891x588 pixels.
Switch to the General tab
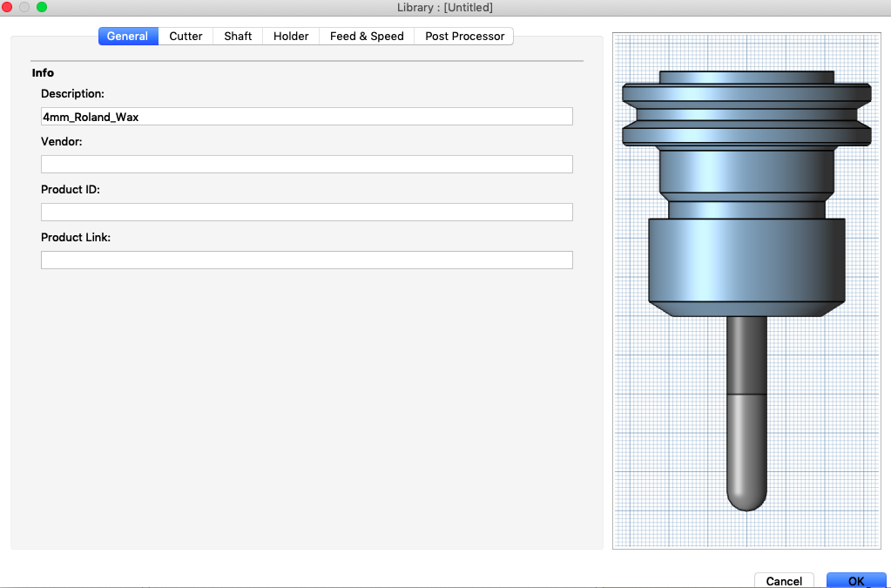click(x=128, y=36)
